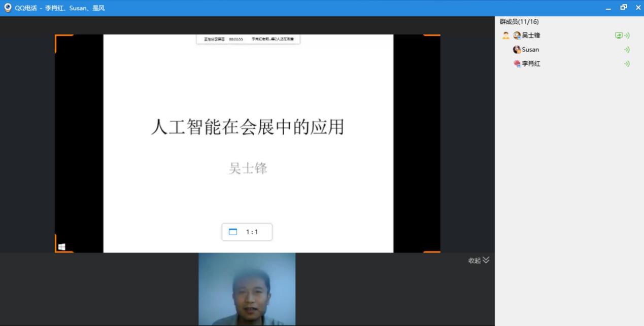Click Susan's avatar in the member list

coord(517,50)
